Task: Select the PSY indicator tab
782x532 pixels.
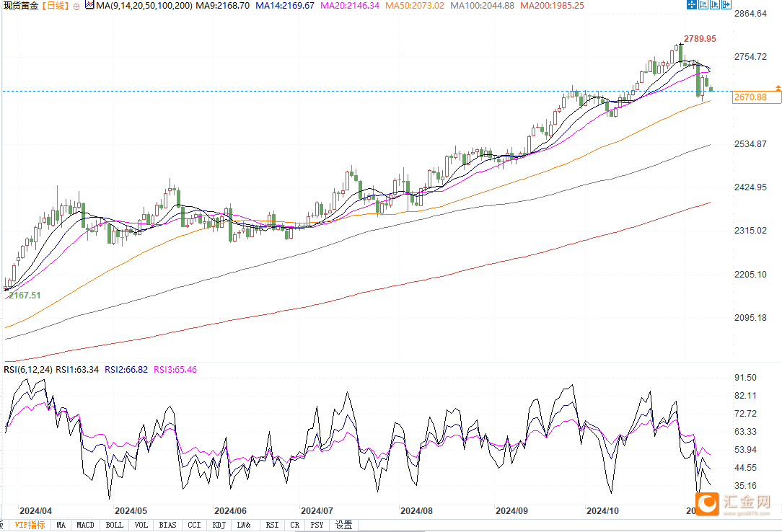Action: click(x=317, y=526)
